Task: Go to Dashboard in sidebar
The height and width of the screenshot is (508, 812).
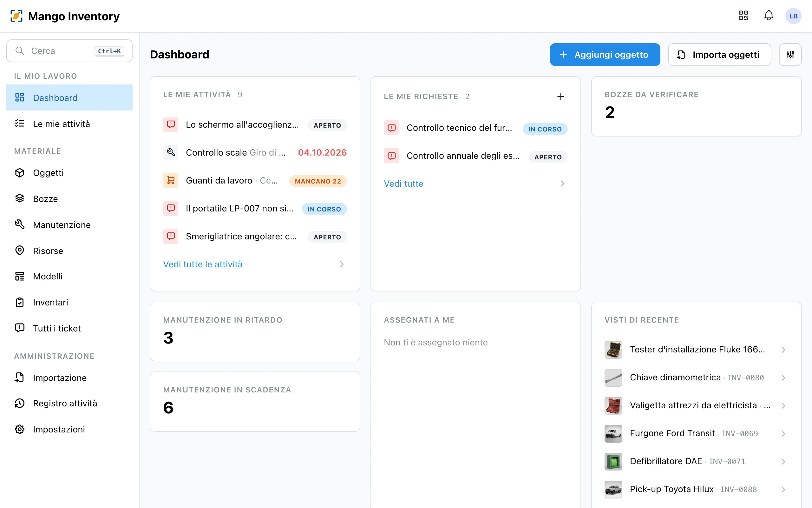Action: pos(69,97)
